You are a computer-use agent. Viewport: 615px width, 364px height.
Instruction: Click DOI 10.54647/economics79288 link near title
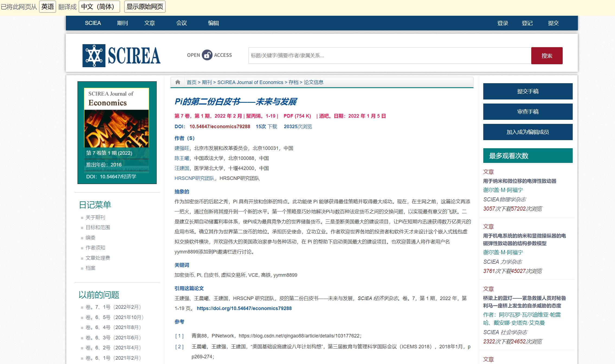(220, 127)
